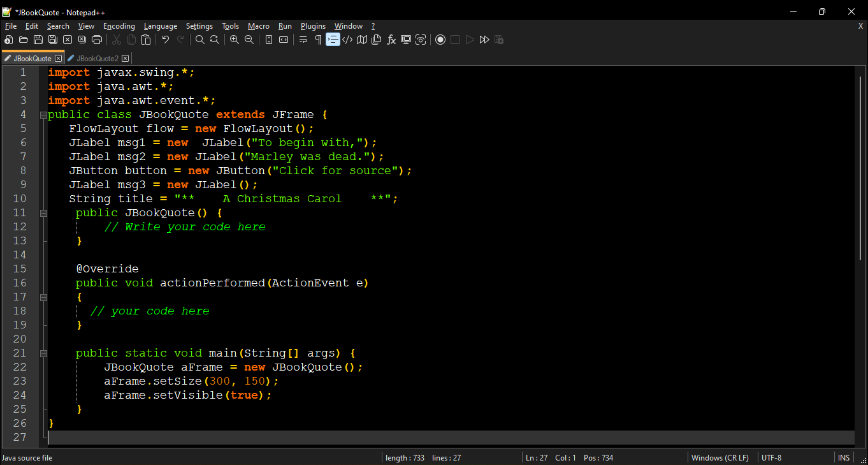Toggle the monitoring eye toolbar icon
The height and width of the screenshot is (465, 868).
pyautogui.click(x=421, y=40)
